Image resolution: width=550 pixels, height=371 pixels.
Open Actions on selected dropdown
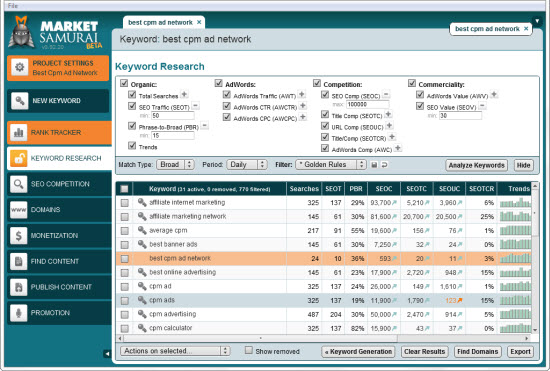click(175, 351)
